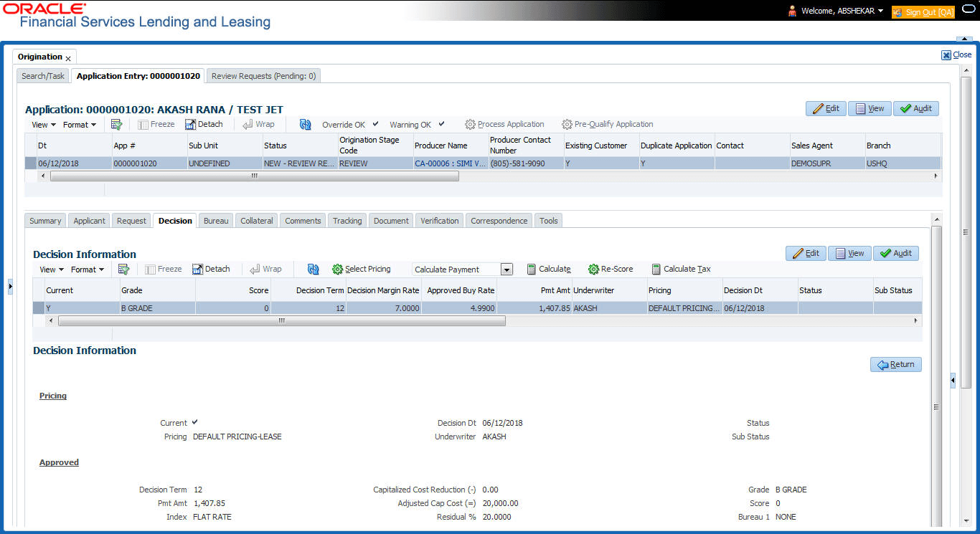This screenshot has width=980, height=534.
Task: Select the Application Entry: 0000001020 tab
Action: pos(138,76)
